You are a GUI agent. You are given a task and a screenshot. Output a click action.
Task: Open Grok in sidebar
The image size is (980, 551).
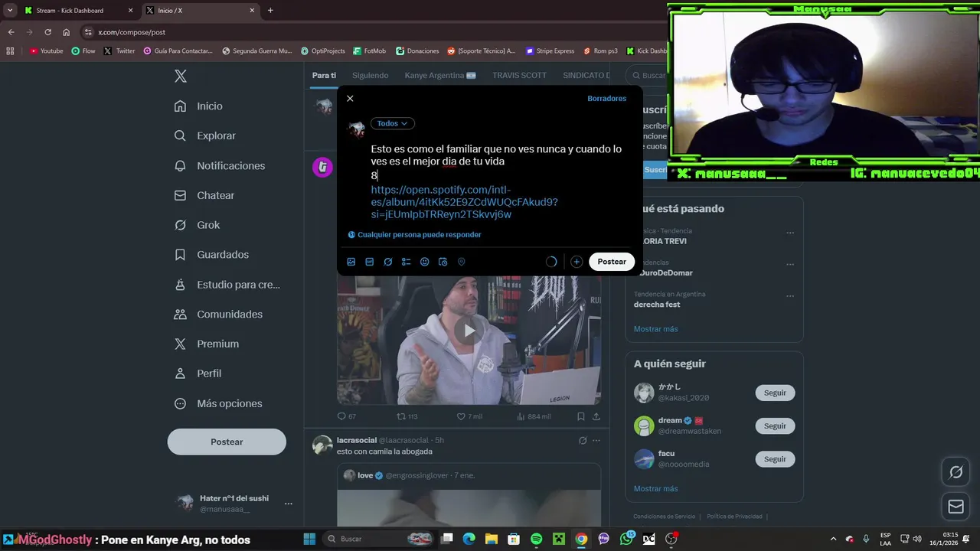click(198, 225)
